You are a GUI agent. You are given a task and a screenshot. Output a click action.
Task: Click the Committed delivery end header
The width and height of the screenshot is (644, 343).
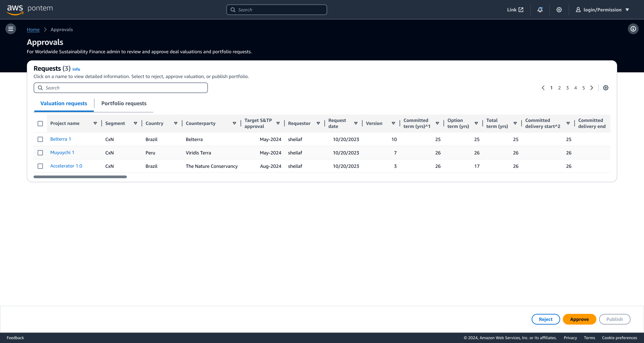(592, 123)
